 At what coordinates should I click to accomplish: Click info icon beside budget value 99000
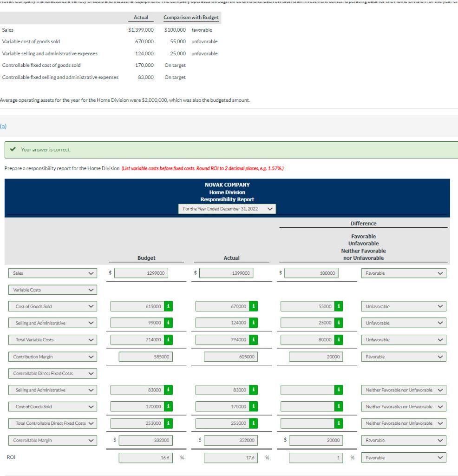click(x=168, y=323)
